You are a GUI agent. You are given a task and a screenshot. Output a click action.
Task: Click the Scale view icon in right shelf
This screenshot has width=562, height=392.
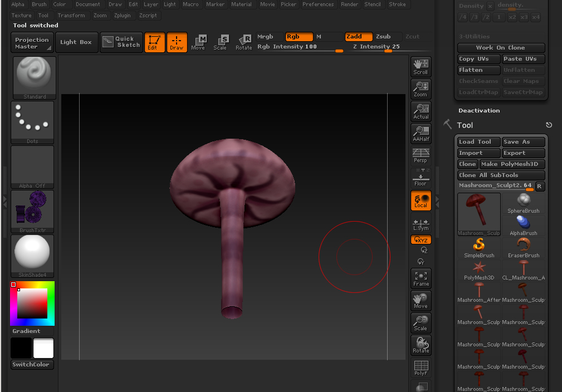point(421,323)
